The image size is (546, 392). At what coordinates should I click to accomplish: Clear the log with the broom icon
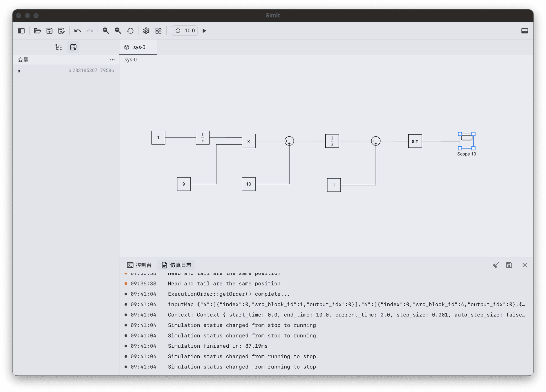click(x=496, y=265)
